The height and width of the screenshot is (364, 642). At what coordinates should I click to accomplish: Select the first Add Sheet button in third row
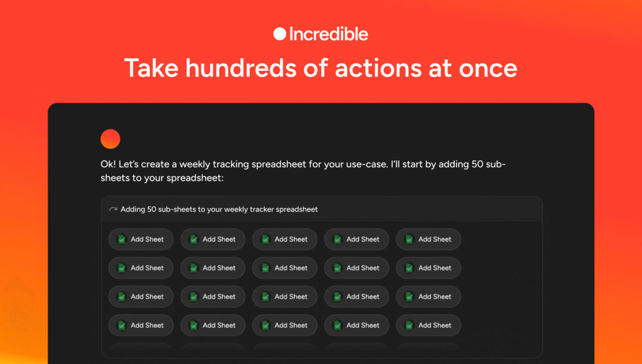(141, 296)
